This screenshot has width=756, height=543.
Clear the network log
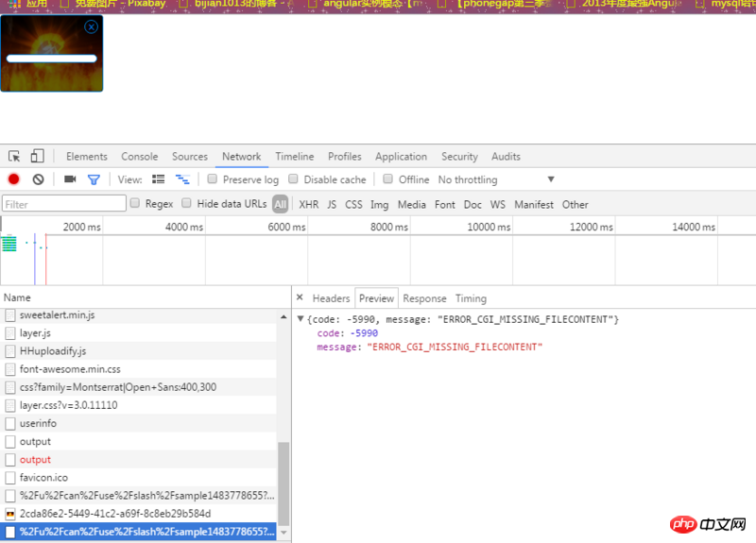pos(39,179)
